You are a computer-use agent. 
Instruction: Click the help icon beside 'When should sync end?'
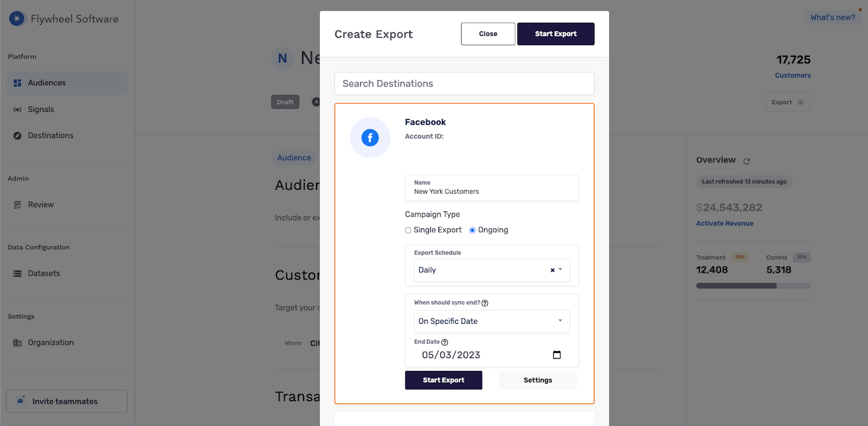coord(485,303)
